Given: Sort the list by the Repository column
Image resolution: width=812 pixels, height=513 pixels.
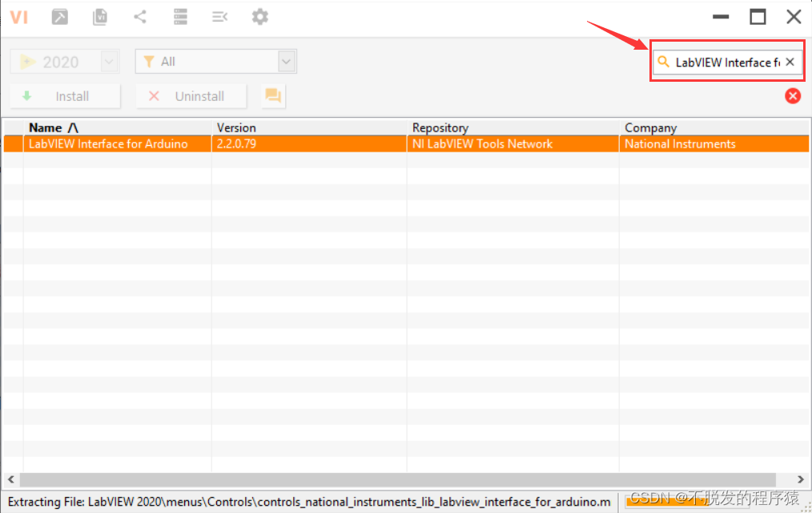Looking at the screenshot, I should (513, 127).
